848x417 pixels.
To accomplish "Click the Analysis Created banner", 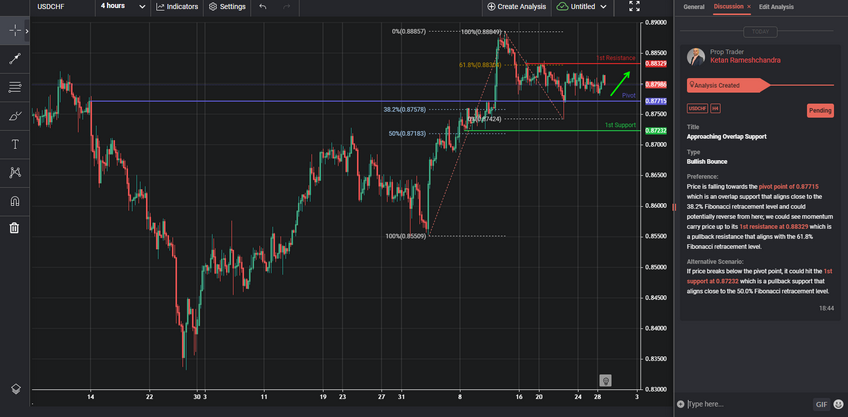I will point(727,85).
